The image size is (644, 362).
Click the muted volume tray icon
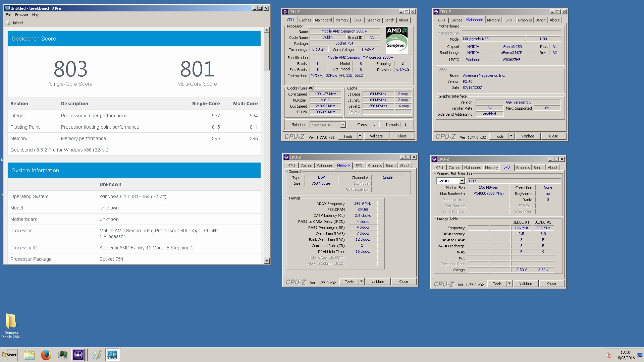[608, 355]
